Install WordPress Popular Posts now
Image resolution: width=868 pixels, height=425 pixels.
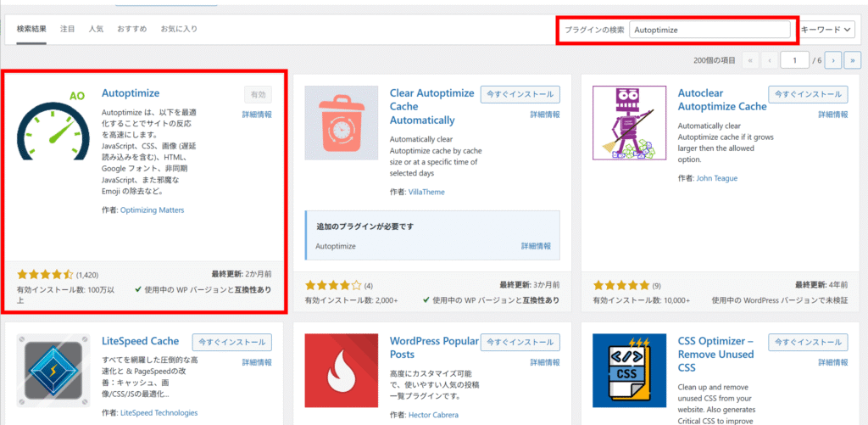point(520,342)
